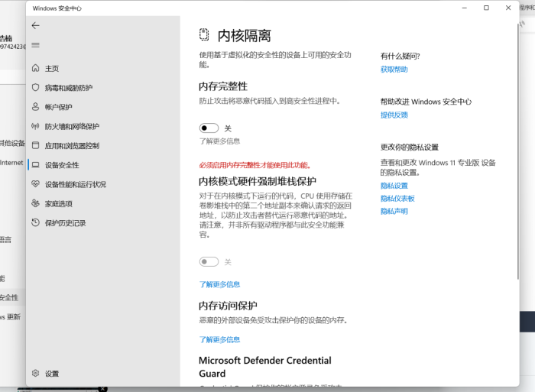
Task: Click the Windows 安全中心 title bar text
Action: pyautogui.click(x=57, y=8)
